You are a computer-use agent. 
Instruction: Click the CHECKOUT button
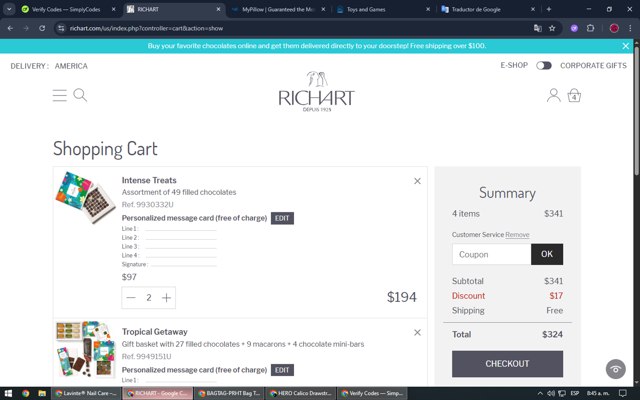click(x=507, y=364)
